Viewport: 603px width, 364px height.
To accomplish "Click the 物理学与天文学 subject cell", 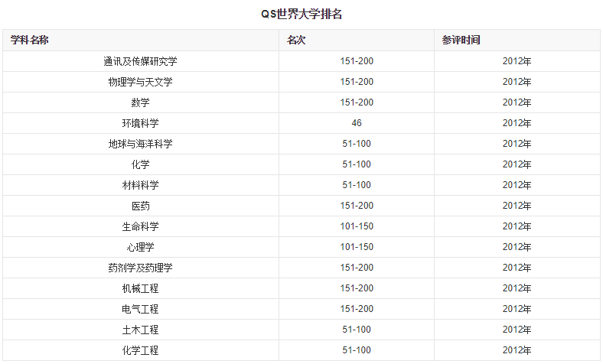I will tap(140, 82).
